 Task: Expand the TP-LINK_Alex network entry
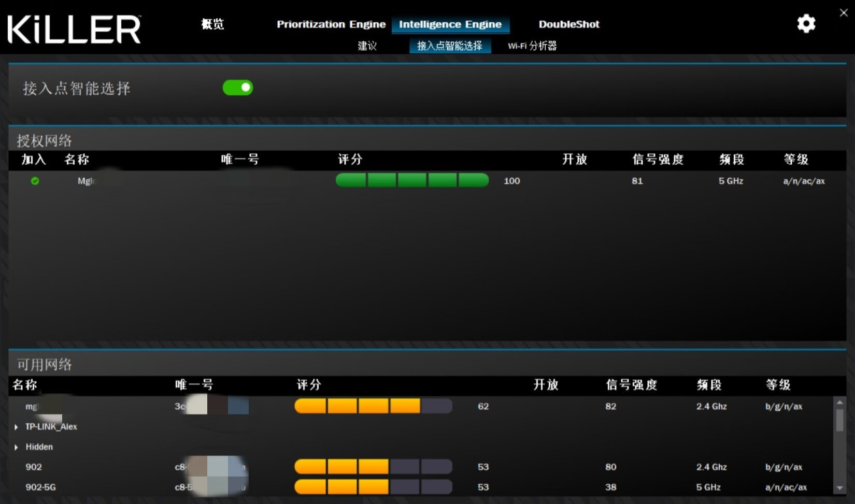coord(16,427)
